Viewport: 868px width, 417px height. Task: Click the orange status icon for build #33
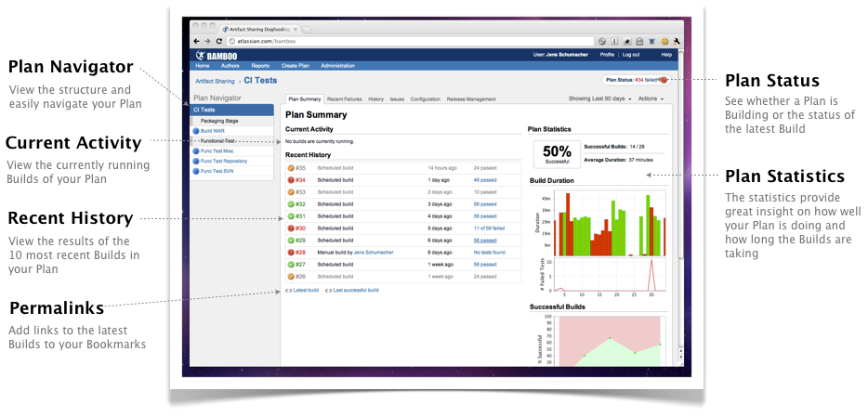pyautogui.click(x=291, y=192)
